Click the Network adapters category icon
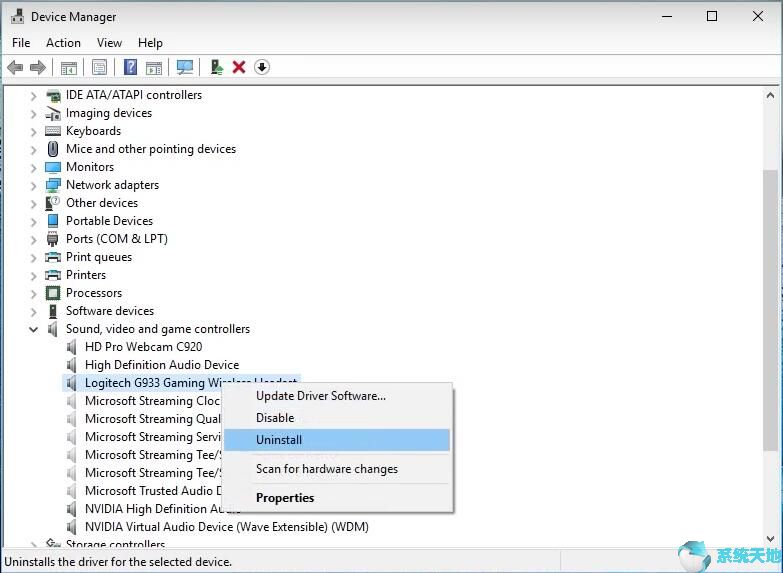 pos(53,185)
